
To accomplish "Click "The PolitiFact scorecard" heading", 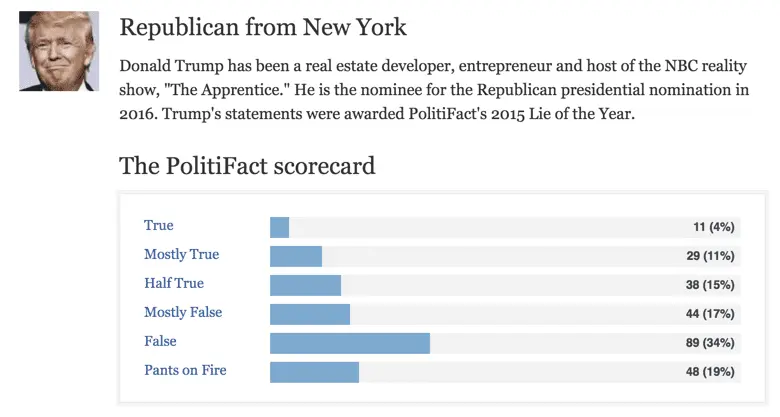I will click(x=247, y=166).
